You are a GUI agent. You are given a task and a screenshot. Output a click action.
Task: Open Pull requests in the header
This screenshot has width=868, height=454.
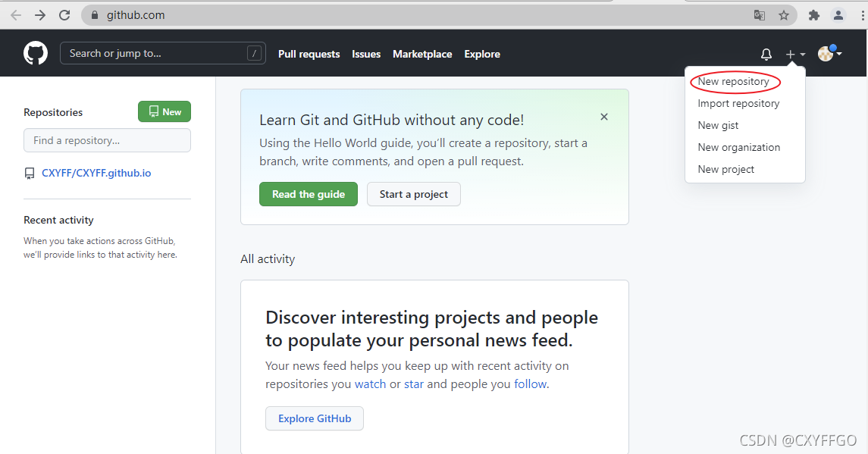(309, 55)
